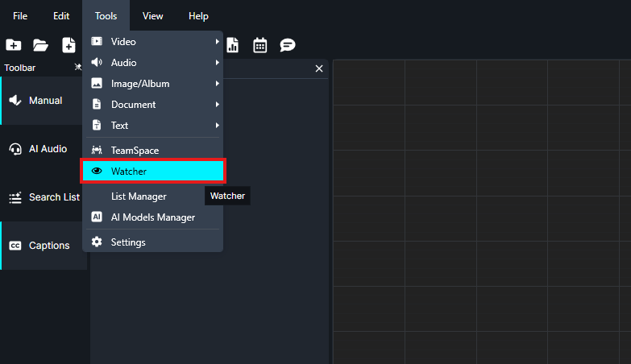
Task: Open the View menu
Action: (x=152, y=16)
